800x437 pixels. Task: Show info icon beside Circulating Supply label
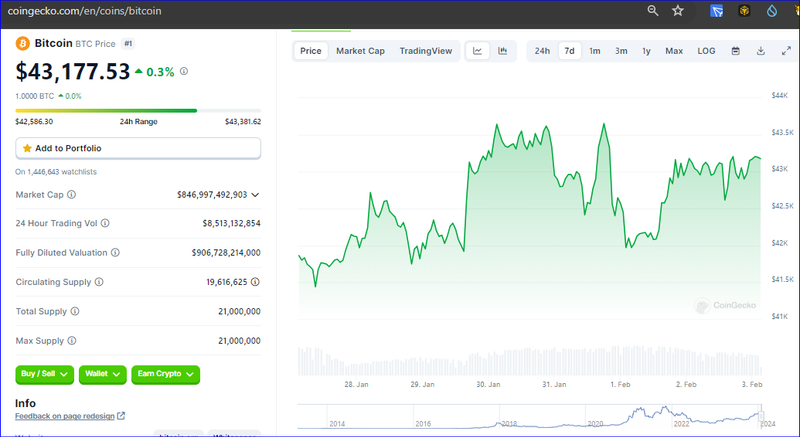point(99,282)
